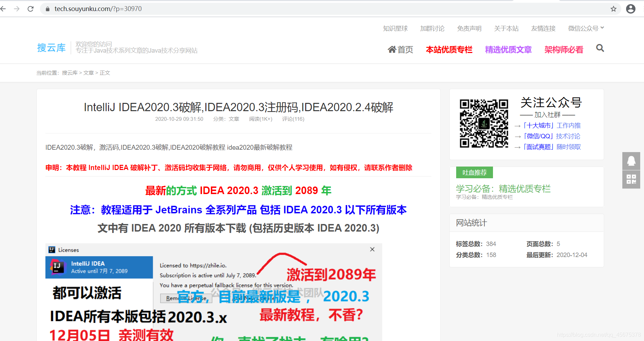Go to 本站优质专栏 section
Viewport: 644px width, 341px height.
[449, 50]
